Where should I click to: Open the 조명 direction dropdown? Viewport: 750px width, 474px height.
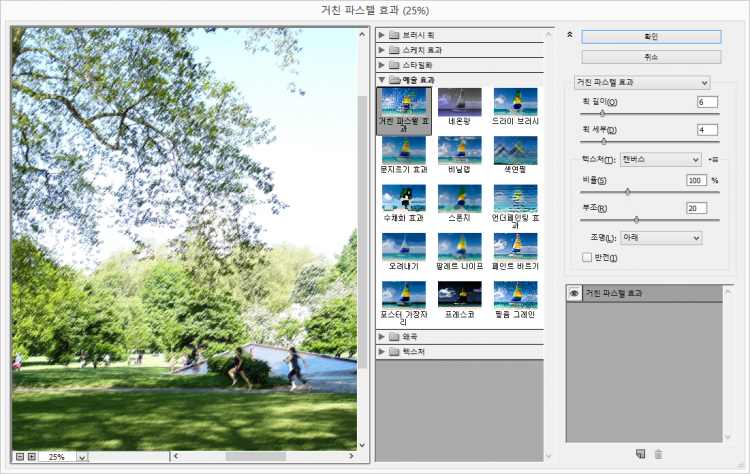tap(660, 238)
